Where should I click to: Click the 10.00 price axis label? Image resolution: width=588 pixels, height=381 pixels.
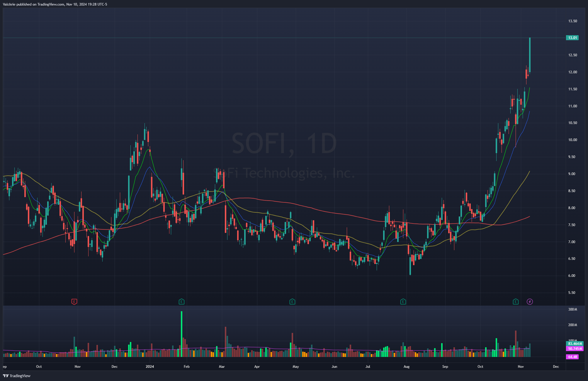click(x=572, y=140)
